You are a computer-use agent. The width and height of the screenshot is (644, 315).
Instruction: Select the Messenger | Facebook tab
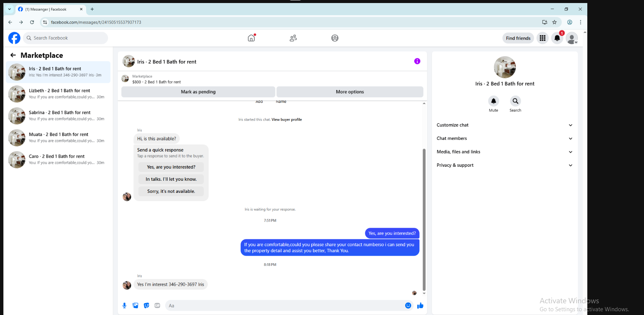(x=50, y=9)
